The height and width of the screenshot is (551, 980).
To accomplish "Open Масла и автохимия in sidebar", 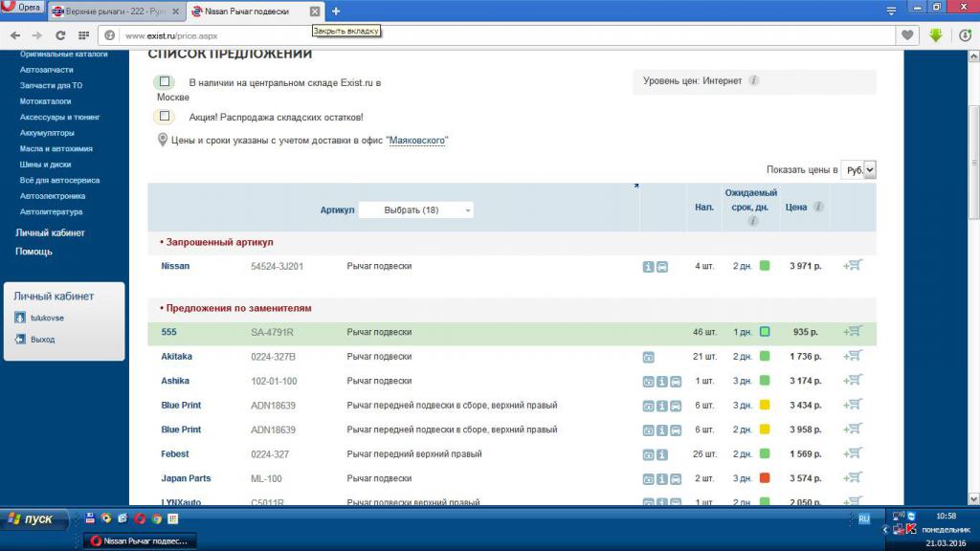I will click(x=56, y=148).
